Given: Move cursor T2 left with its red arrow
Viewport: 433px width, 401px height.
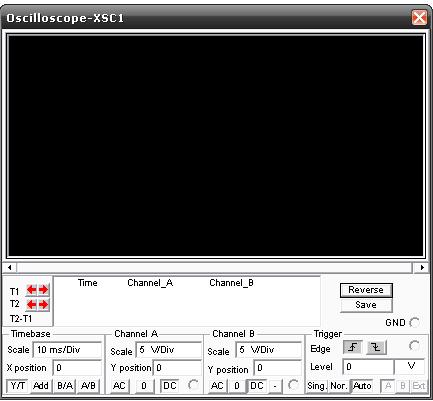Looking at the screenshot, I should [32, 304].
